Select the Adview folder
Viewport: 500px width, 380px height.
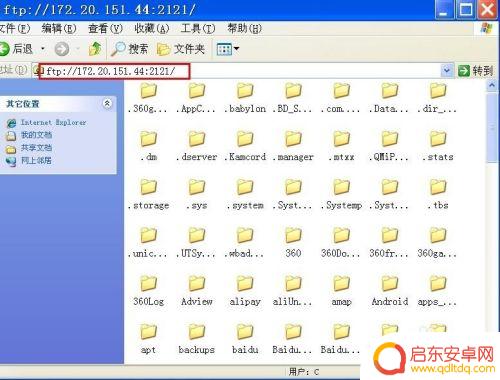pos(196,291)
